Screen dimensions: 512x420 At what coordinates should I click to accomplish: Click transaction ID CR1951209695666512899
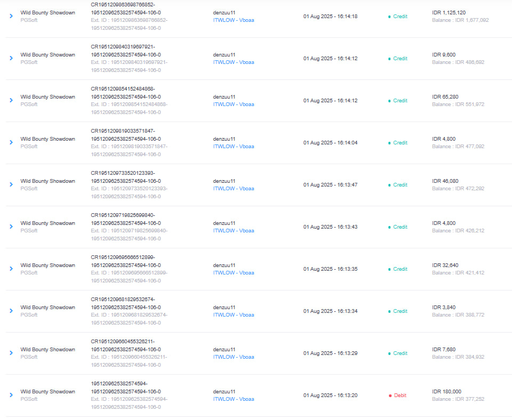tap(123, 257)
